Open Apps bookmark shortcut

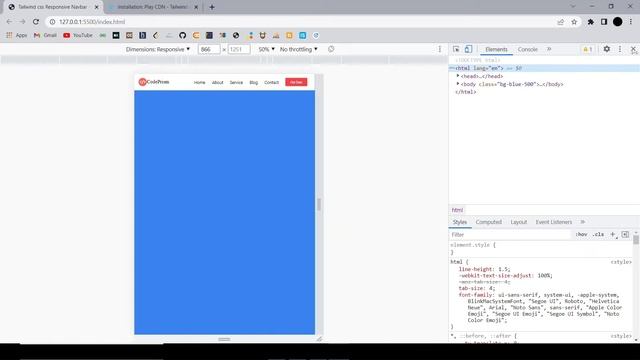17,36
